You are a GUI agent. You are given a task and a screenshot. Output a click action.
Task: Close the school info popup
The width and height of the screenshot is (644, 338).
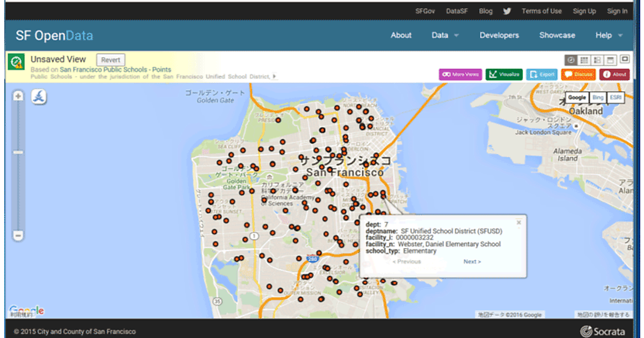[x=518, y=222]
